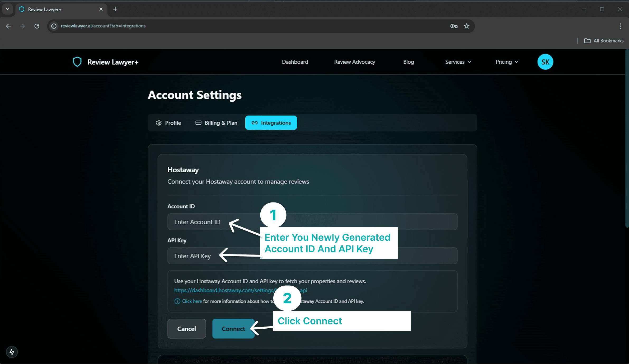Reload the page with the refresh icon
Image resolution: width=629 pixels, height=364 pixels.
coord(37,26)
